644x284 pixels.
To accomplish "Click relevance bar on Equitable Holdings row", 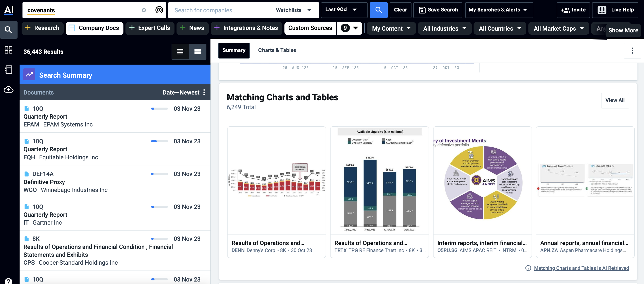I will 159,141.
